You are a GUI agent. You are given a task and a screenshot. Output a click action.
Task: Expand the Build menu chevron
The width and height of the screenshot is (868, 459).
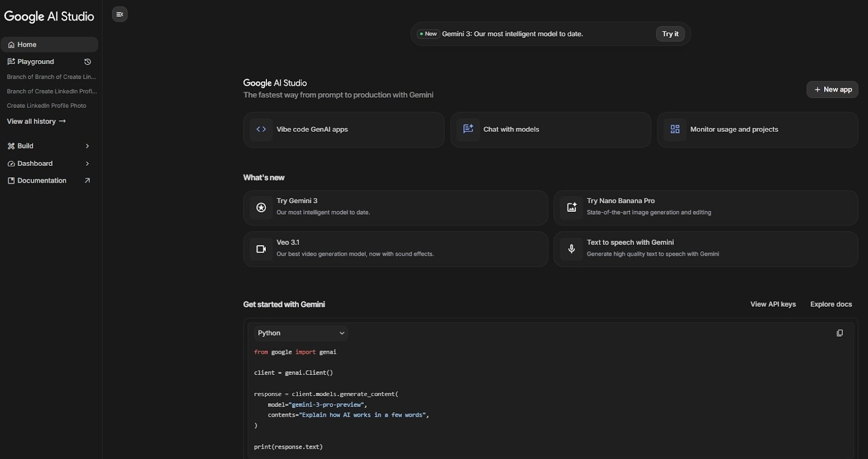pos(87,146)
